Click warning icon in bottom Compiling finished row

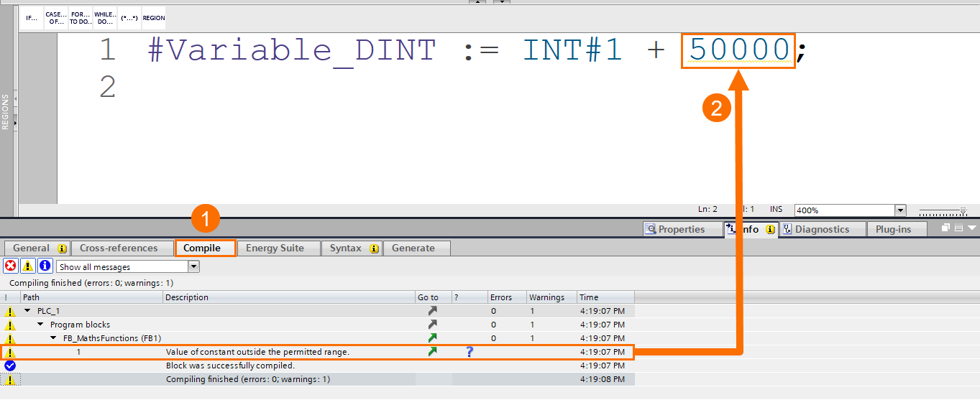pyautogui.click(x=10, y=379)
